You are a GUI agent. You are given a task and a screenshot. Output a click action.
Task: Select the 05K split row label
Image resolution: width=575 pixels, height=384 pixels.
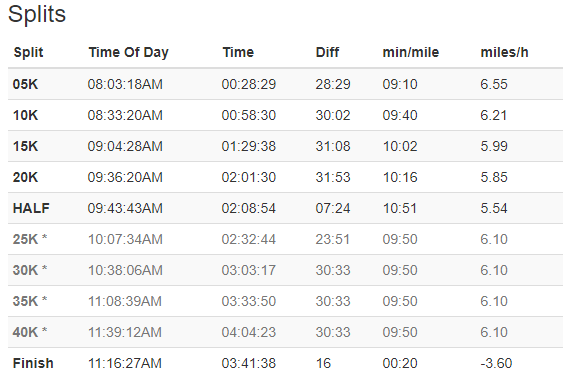pyautogui.click(x=25, y=84)
